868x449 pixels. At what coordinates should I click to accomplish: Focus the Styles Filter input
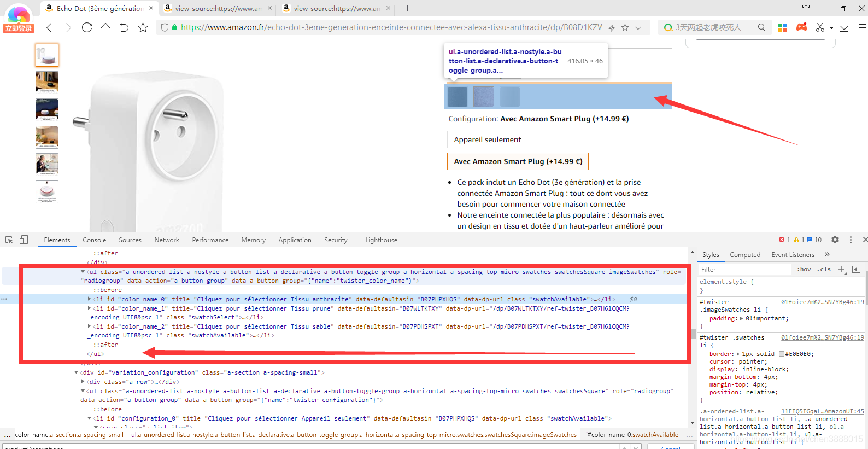pyautogui.click(x=744, y=270)
